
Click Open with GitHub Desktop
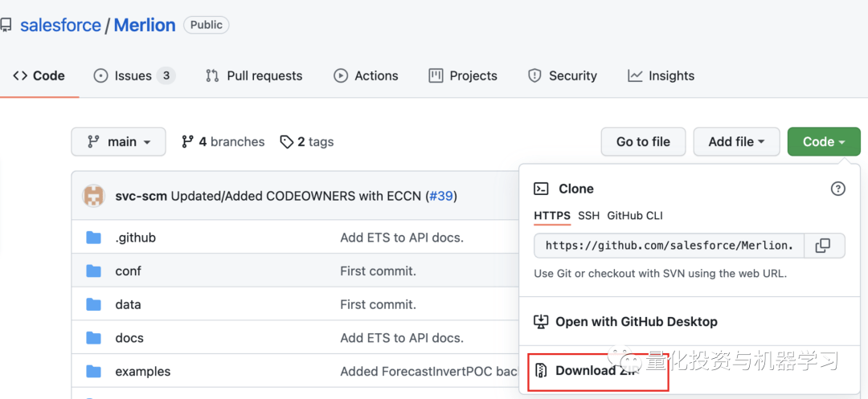click(626, 322)
